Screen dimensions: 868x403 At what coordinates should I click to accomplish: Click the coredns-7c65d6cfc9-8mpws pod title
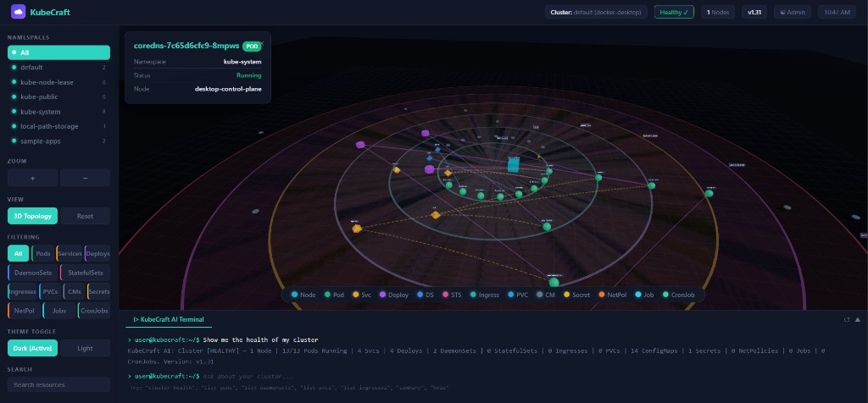click(186, 46)
